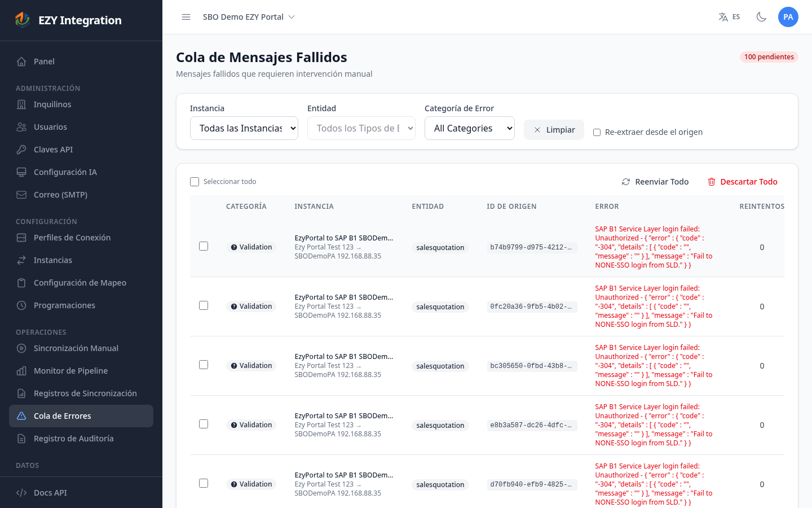Click the Configuración de Mapeo clipboard icon
Screen dimensions: 812x508
pos(21,283)
